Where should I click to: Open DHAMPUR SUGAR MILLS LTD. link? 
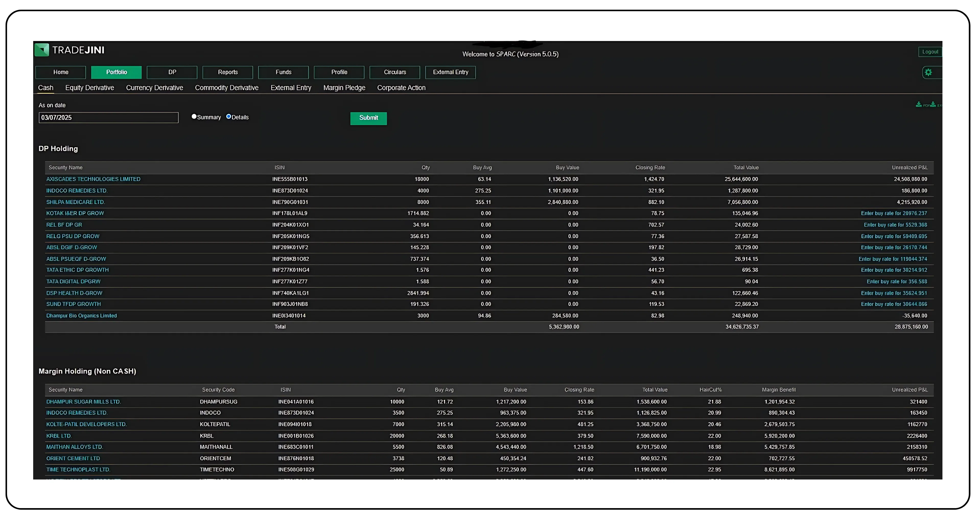click(x=83, y=402)
